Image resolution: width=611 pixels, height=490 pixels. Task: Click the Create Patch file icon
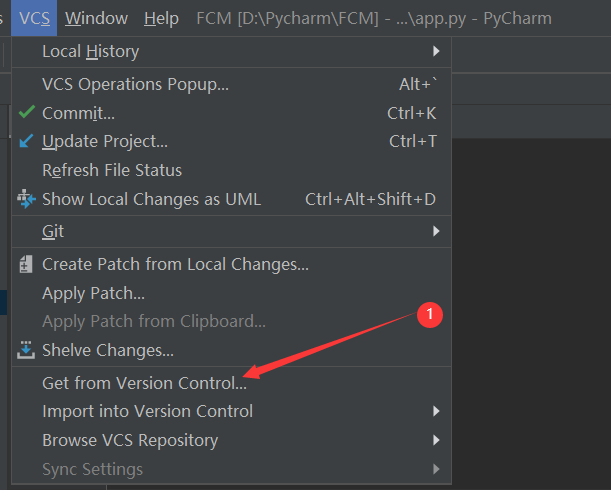(x=26, y=265)
